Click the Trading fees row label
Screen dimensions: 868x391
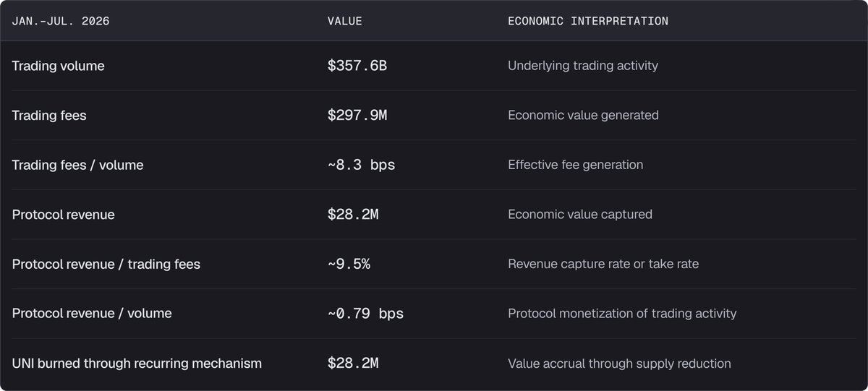[x=48, y=116]
